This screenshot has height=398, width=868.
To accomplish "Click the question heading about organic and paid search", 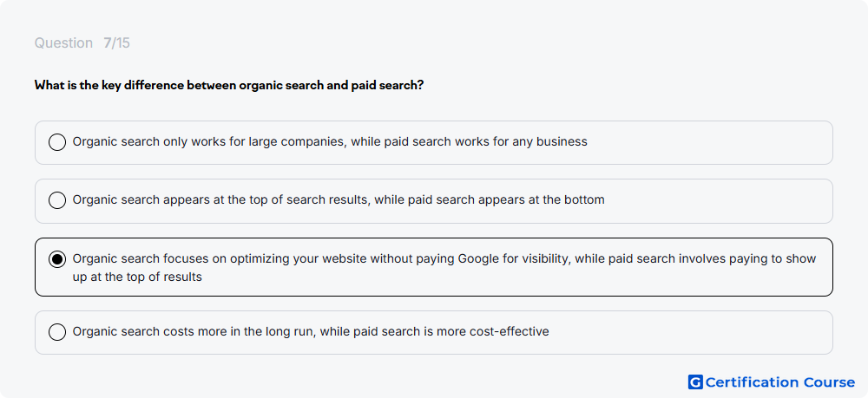I will 229,85.
